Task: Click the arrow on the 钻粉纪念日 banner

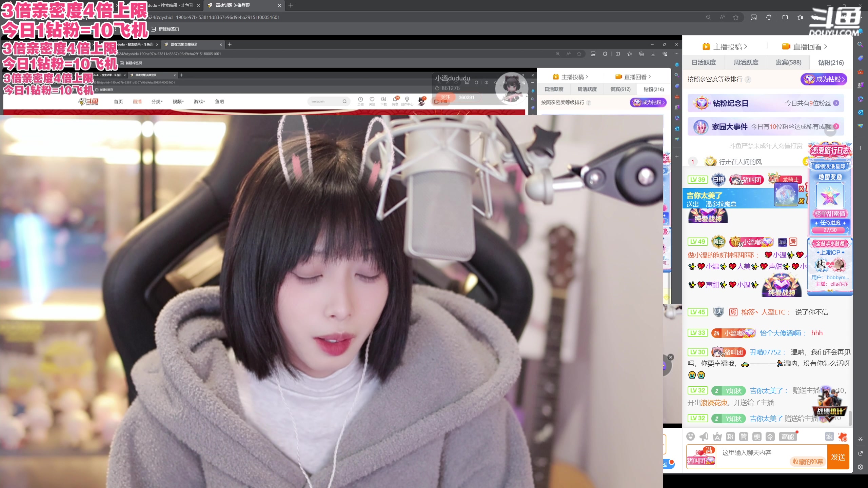Action: (x=836, y=103)
